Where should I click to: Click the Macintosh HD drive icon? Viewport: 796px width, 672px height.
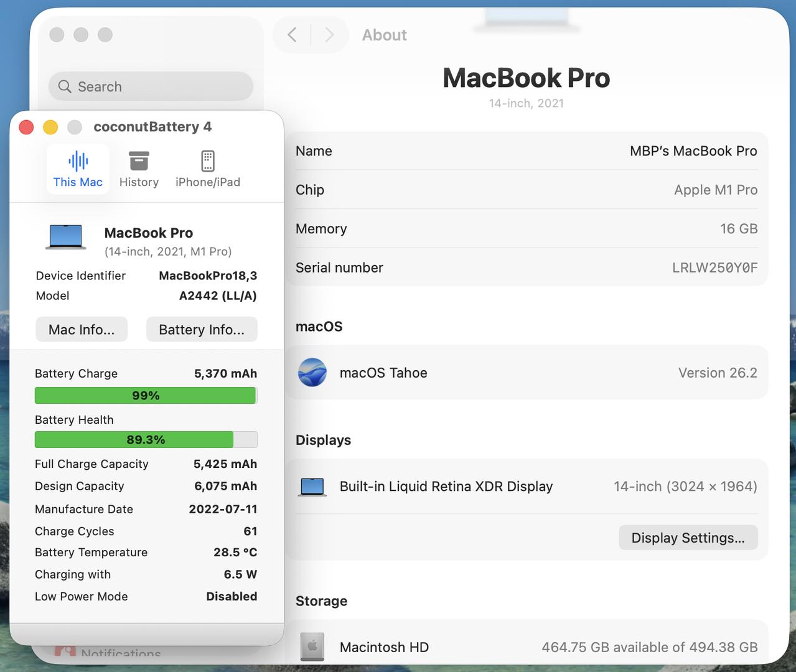tap(312, 646)
